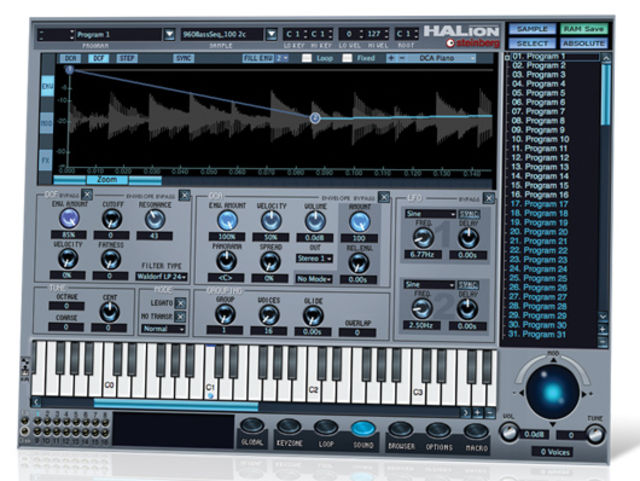Click the Voices knob
This screenshot has width=640, height=481.
[269, 316]
